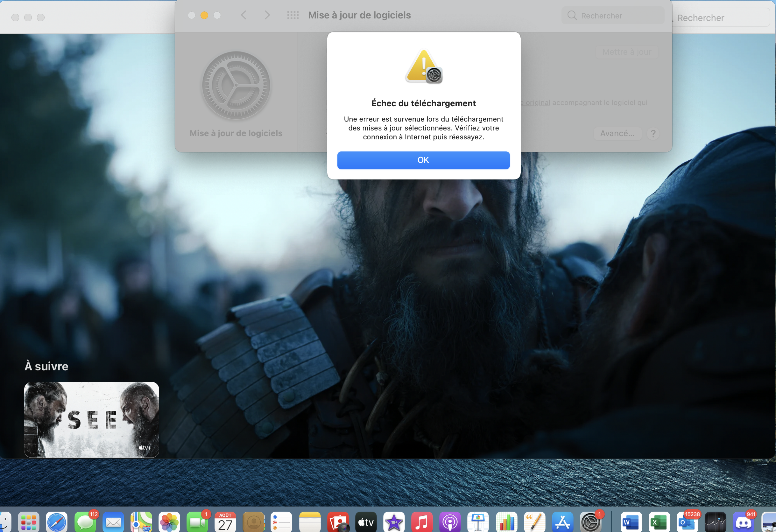Click the Mettre à jour button
The image size is (776, 532).
tap(626, 52)
